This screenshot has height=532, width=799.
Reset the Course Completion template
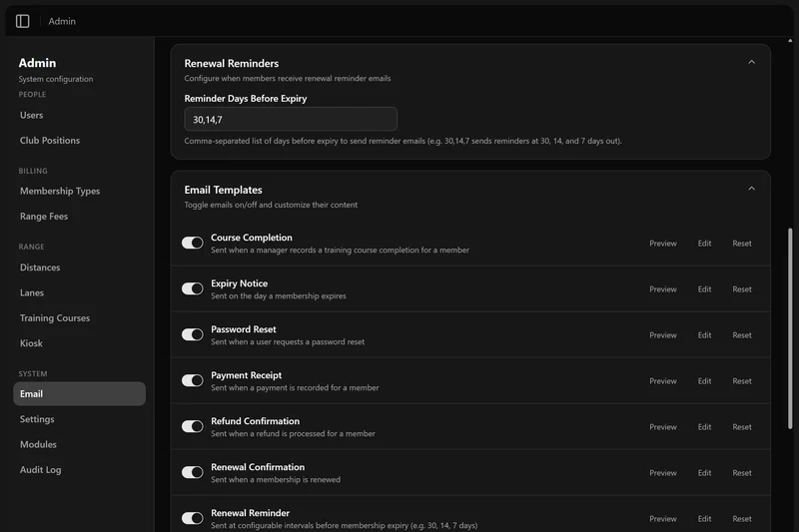(742, 244)
